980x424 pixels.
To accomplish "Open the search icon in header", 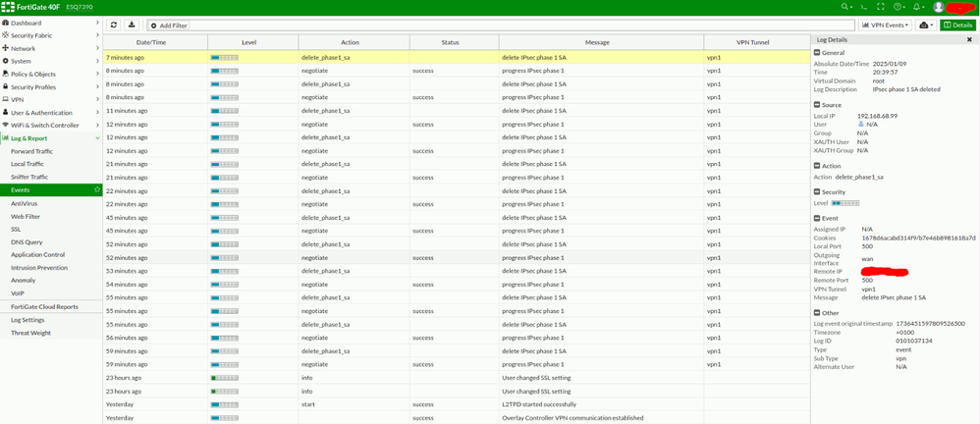I will 844,7.
